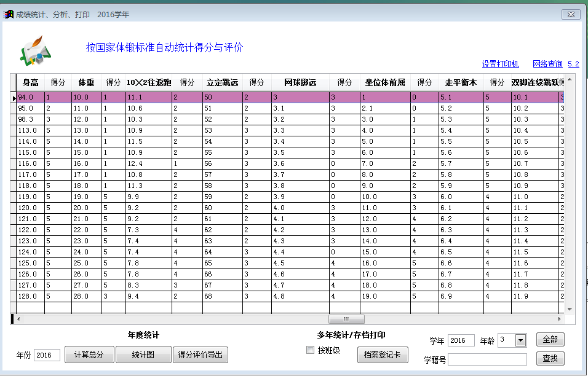The height and width of the screenshot is (376, 588).
Task: Click the book and quill logo image
Action: point(36,50)
